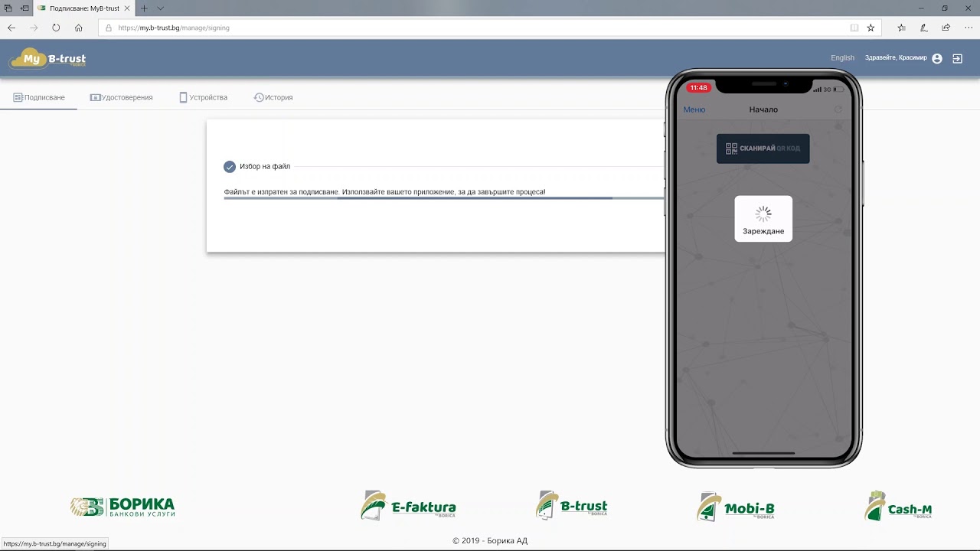Click the E-faktura logo
Viewport: 980px width, 551px height.
[x=408, y=506]
